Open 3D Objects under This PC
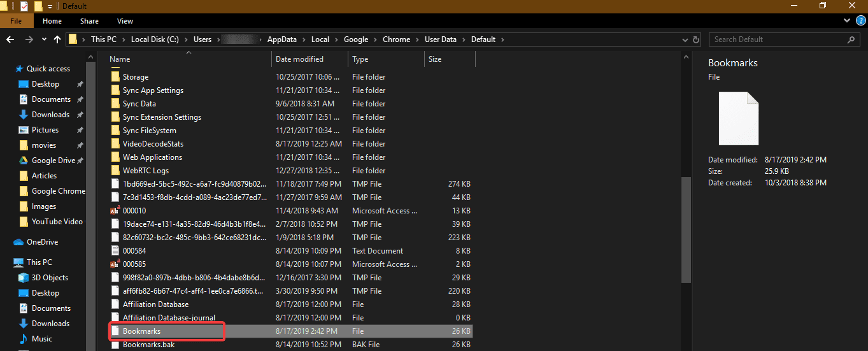868x351 pixels. 50,278
